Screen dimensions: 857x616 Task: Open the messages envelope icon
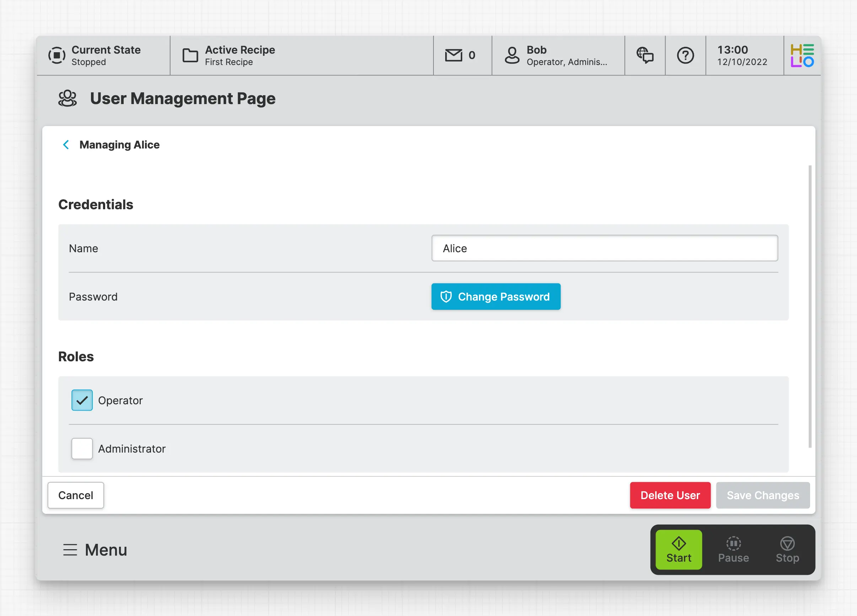pos(453,55)
